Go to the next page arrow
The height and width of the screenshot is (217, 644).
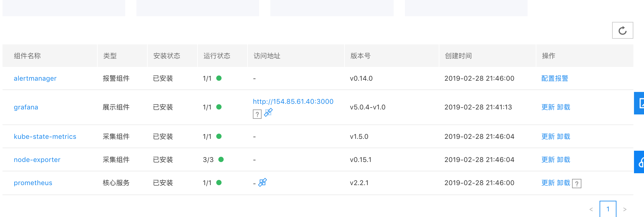pyautogui.click(x=625, y=209)
